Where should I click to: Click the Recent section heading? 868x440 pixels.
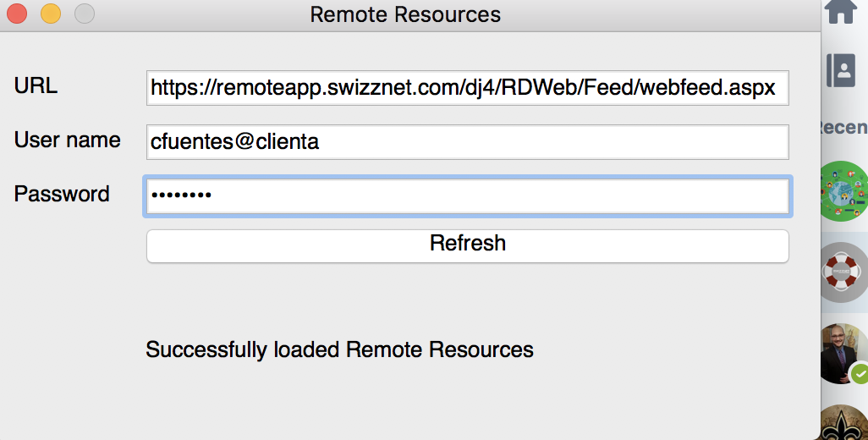(843, 127)
